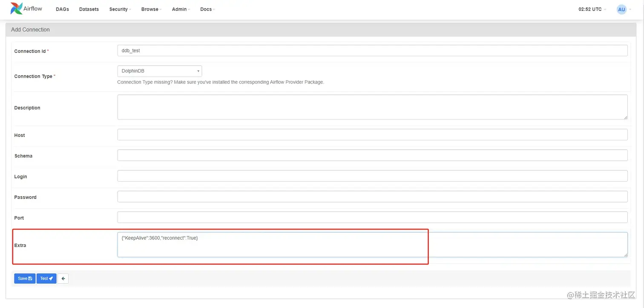The width and height of the screenshot is (644, 308).
Task: Click the back arrow button
Action: click(63, 279)
